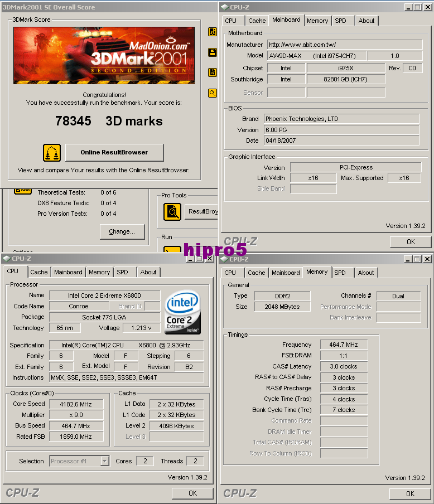
Task: Click the 3DMark2001 Second Edition banner image
Action: click(x=104, y=55)
